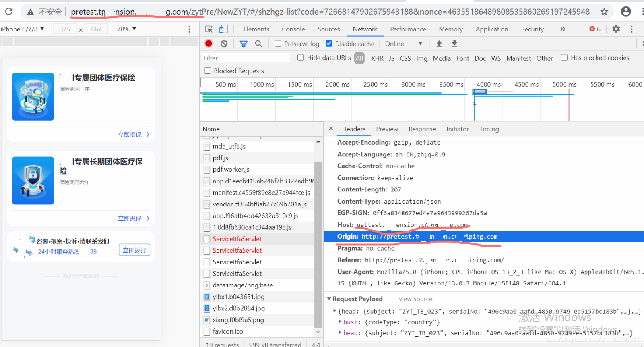Uncheck the Disable cache checkbox
The image size is (644, 347).
[x=329, y=44]
